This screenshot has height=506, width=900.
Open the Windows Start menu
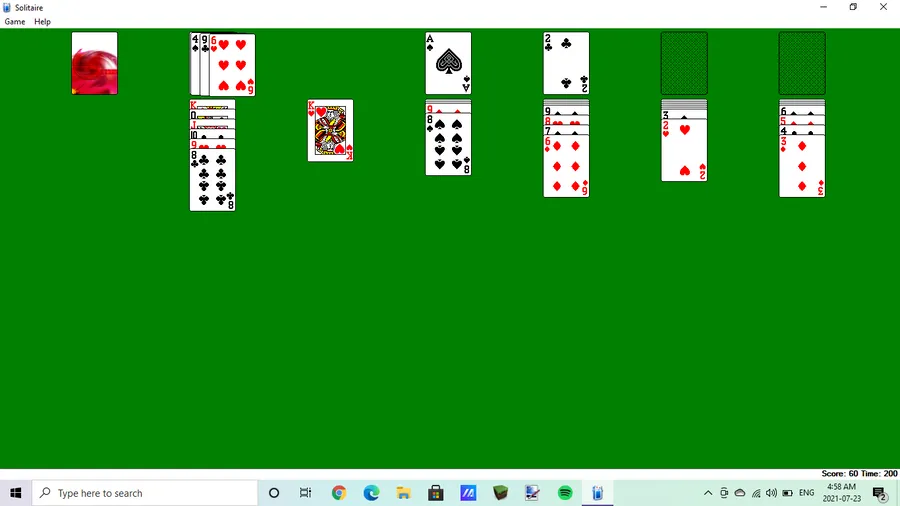point(15,493)
